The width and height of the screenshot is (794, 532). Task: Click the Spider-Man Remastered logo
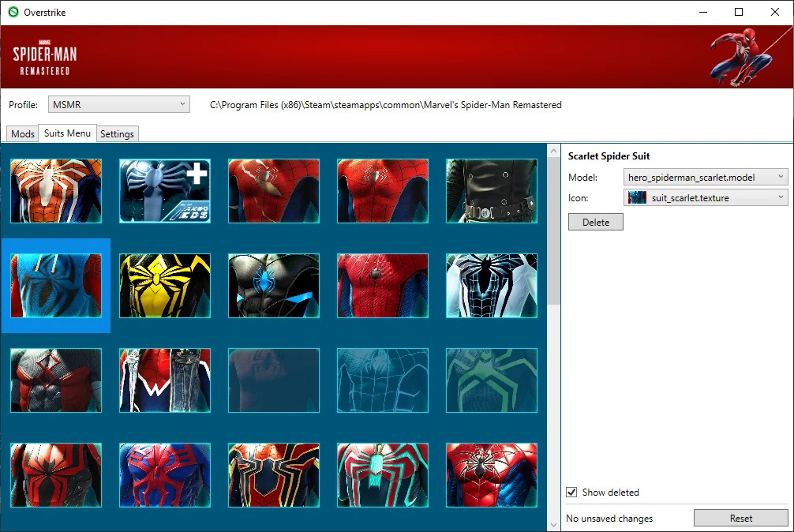pos(45,57)
